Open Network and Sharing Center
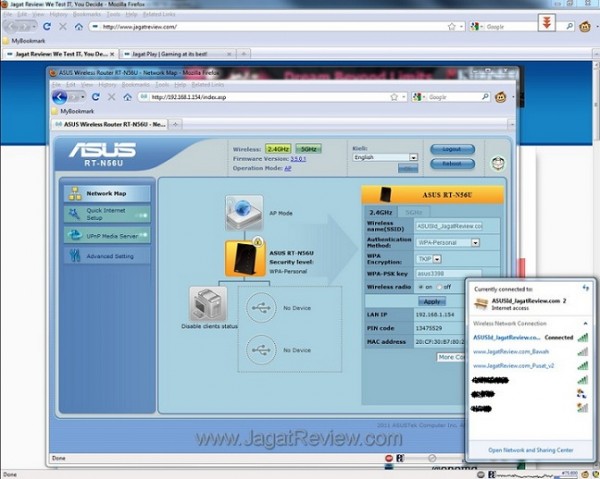 [x=530, y=450]
